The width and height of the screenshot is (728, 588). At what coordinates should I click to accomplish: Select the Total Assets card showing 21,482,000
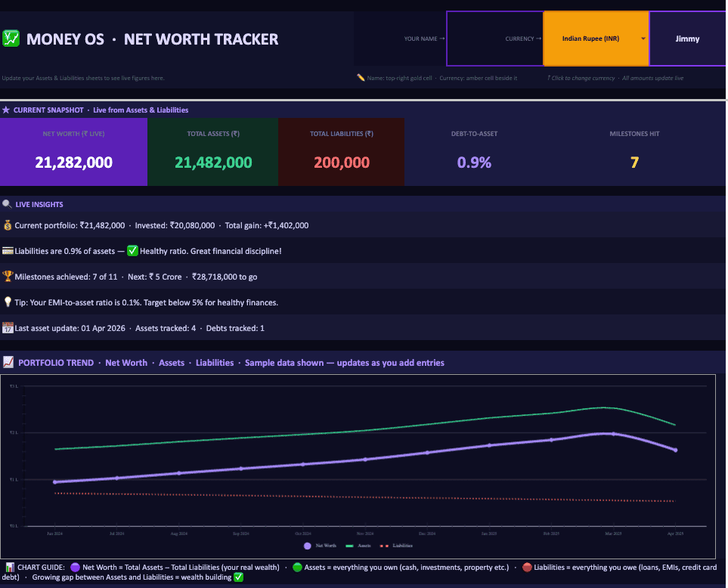click(x=212, y=152)
